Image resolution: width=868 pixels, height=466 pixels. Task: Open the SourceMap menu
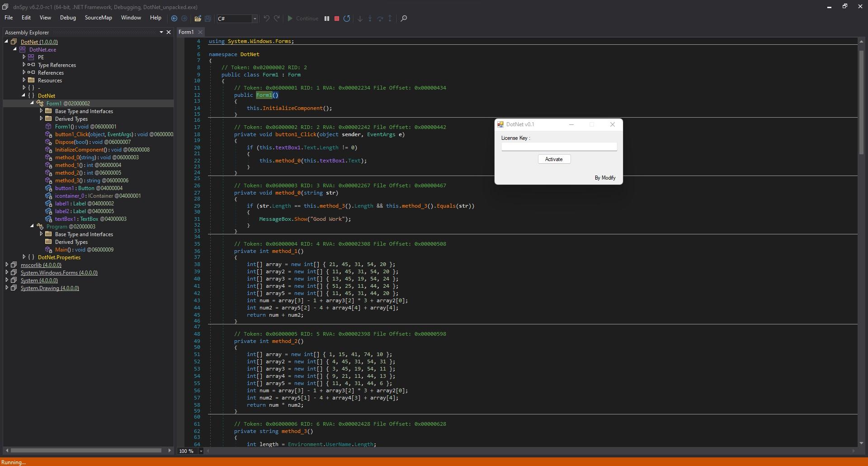pyautogui.click(x=98, y=18)
